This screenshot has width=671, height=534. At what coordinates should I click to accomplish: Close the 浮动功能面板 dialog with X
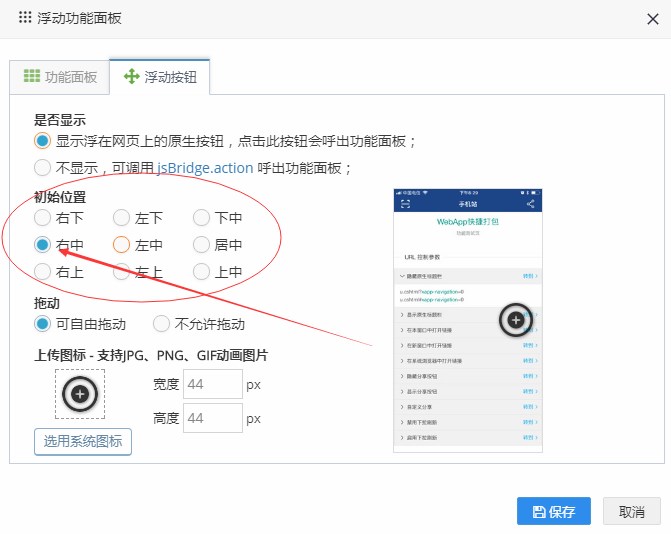click(x=653, y=19)
